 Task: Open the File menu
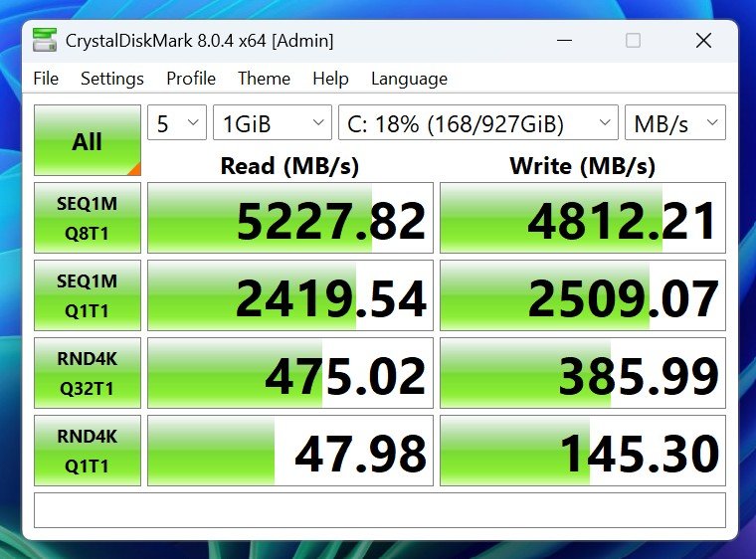[46, 79]
